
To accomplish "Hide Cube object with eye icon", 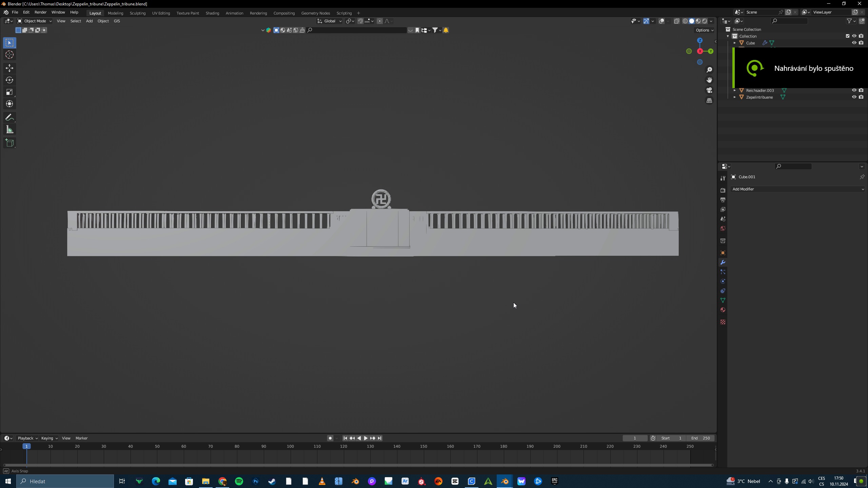I will click(854, 43).
